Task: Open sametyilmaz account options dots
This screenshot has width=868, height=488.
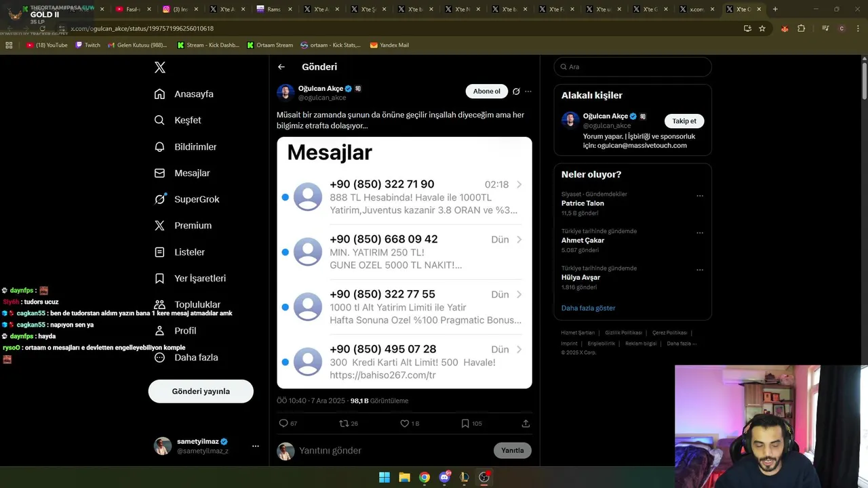Action: tap(255, 446)
